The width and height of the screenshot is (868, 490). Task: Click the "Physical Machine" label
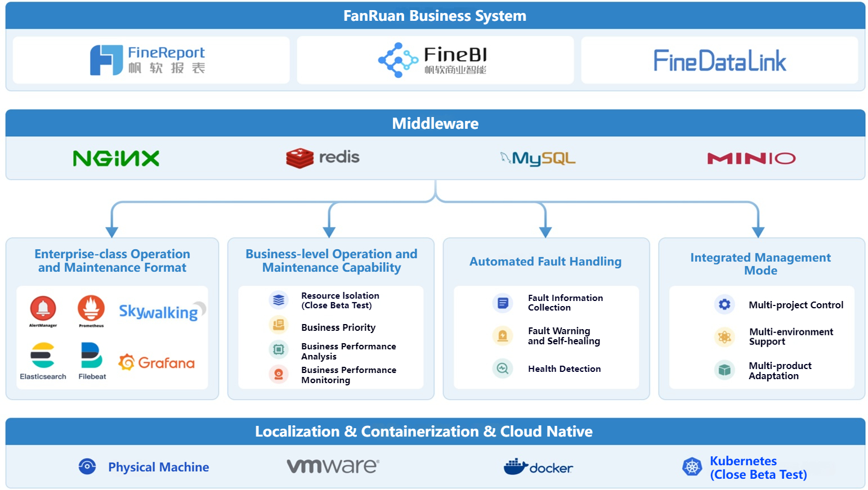(159, 467)
